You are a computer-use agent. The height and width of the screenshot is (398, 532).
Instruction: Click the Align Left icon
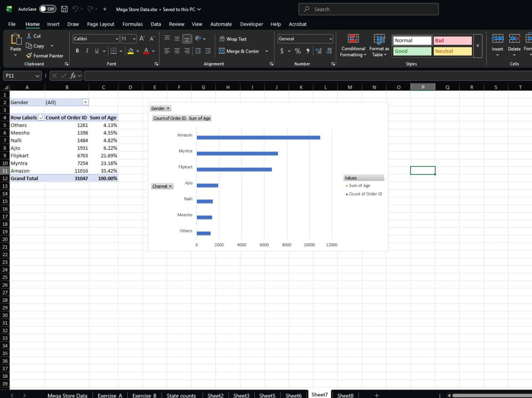click(x=167, y=51)
